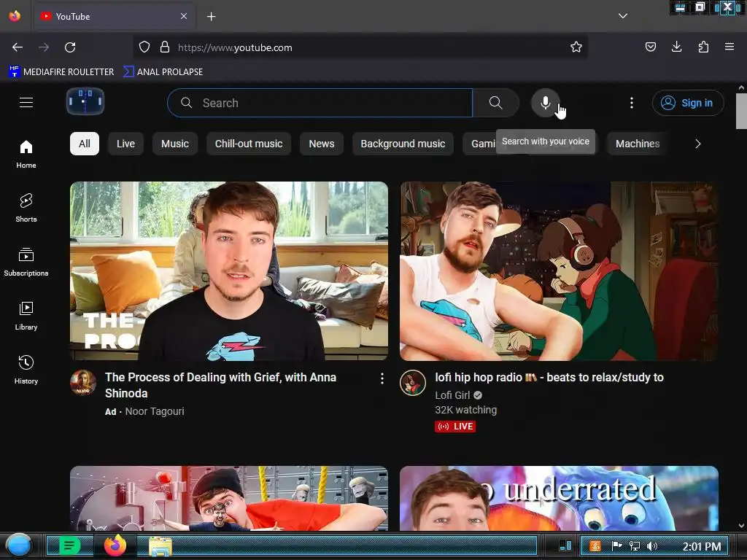Open the Firefox application menu

point(729,47)
